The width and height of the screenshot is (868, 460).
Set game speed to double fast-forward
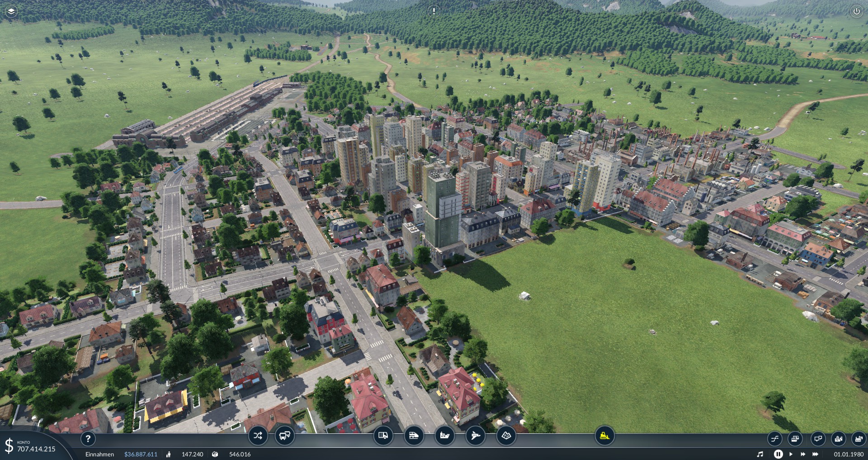click(x=803, y=454)
